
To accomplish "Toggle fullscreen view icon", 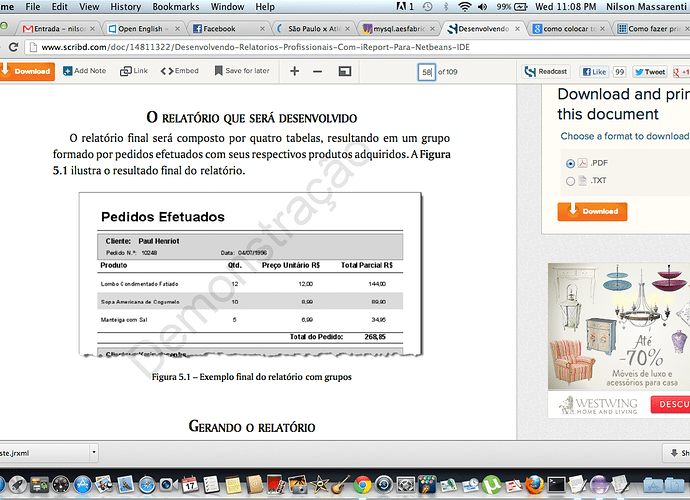I will point(345,71).
